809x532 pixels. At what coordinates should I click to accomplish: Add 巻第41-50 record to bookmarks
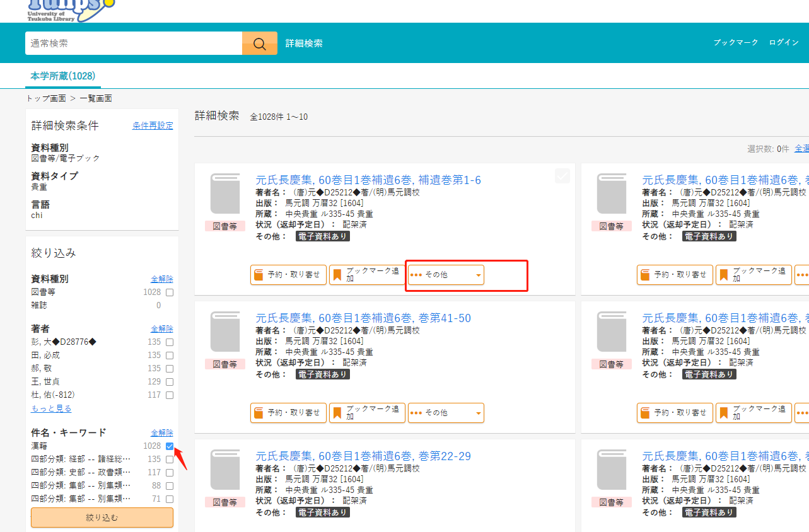367,413
